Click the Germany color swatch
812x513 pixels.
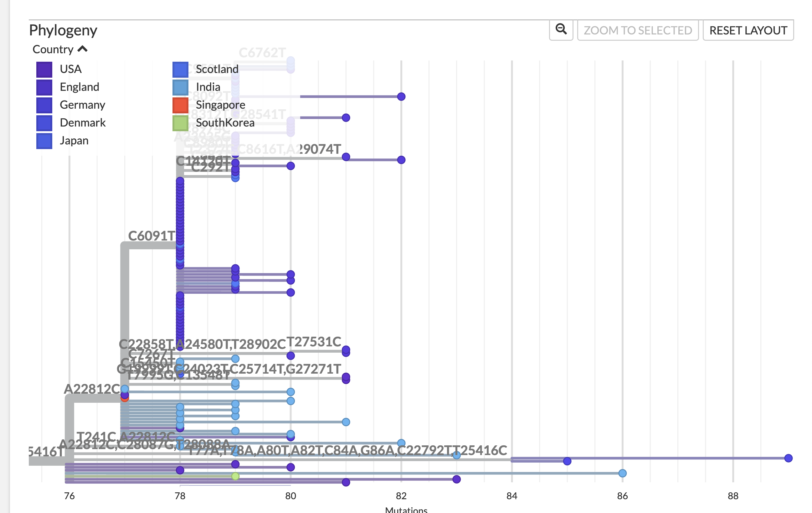(x=44, y=105)
